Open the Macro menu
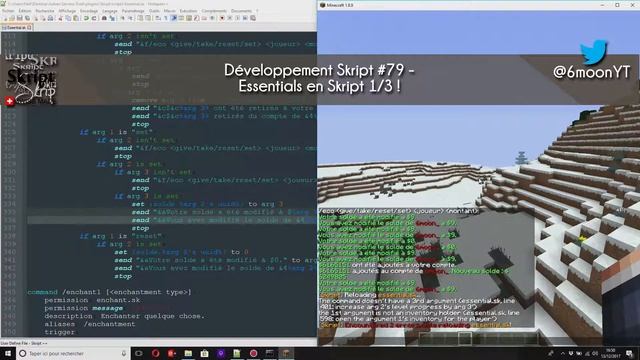 tap(170, 11)
